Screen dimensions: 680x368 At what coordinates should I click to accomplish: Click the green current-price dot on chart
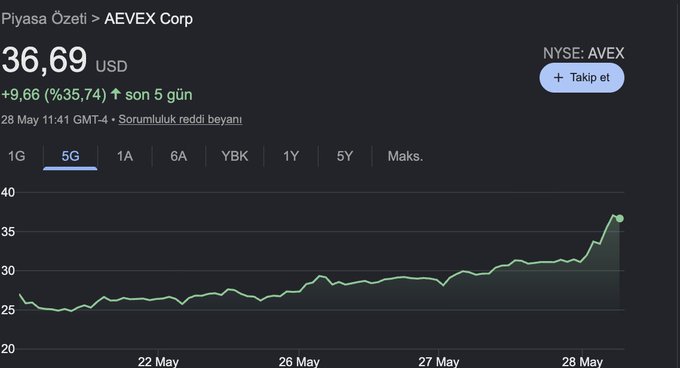pyautogui.click(x=620, y=218)
